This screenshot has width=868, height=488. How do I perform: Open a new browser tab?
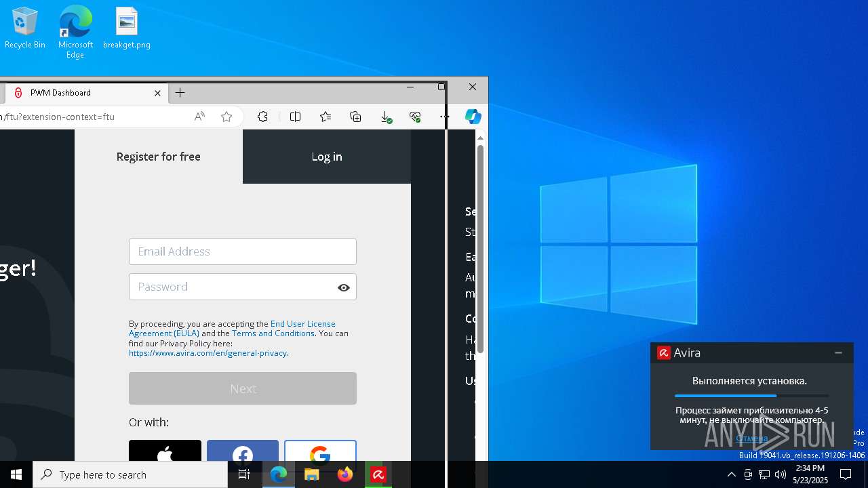pos(180,93)
